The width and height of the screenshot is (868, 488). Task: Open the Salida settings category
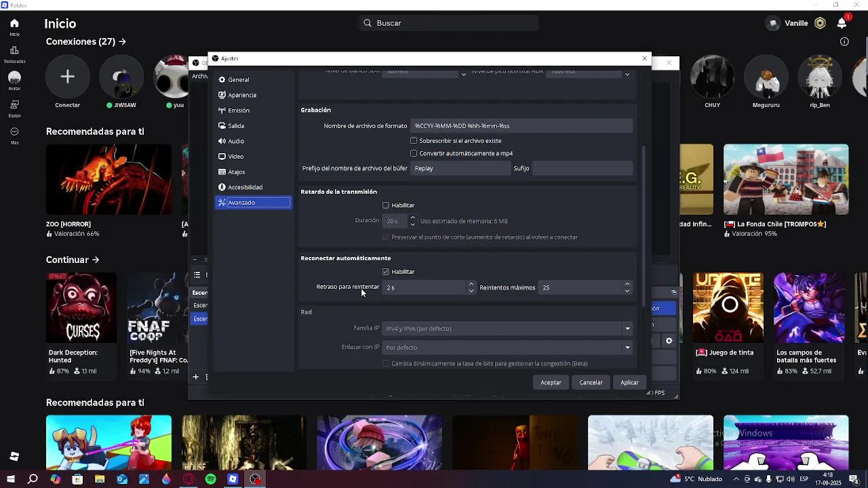253,126
